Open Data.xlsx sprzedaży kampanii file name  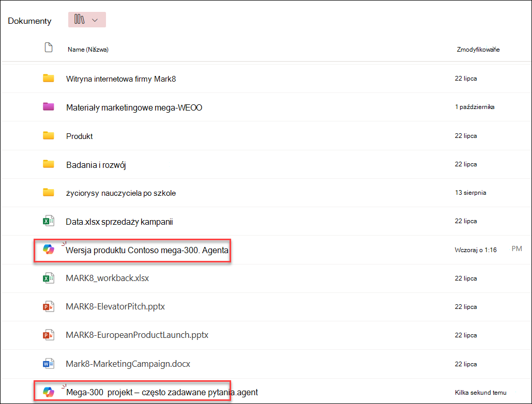click(119, 222)
